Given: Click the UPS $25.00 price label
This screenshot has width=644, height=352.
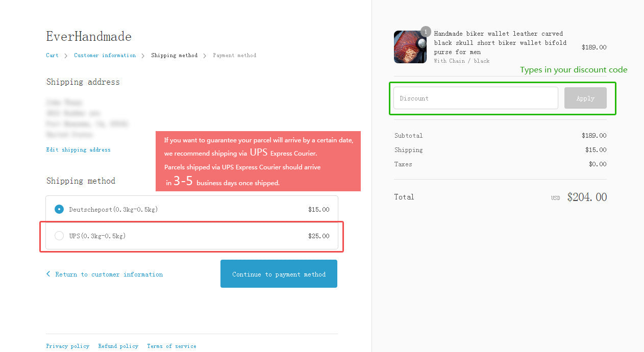Looking at the screenshot, I should 319,236.
